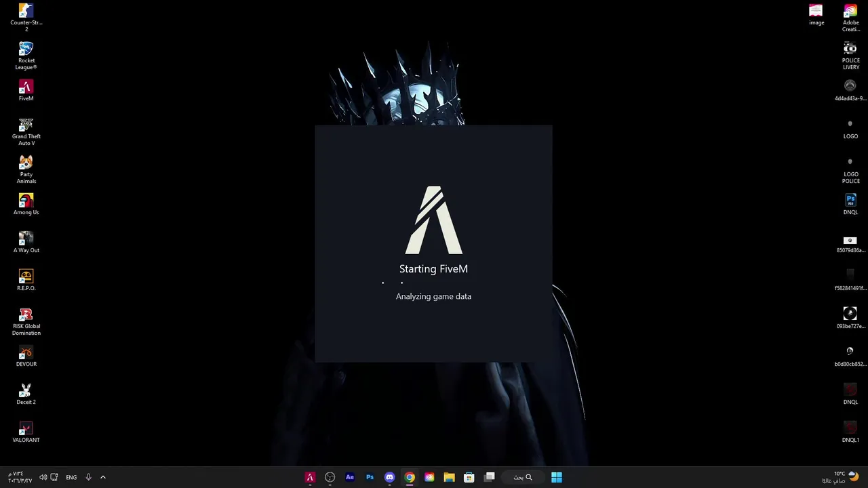Open the Windows Start menu

pos(557,477)
